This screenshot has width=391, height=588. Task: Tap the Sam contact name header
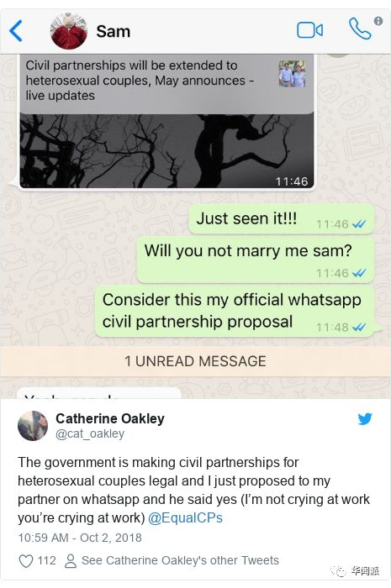coord(114,31)
